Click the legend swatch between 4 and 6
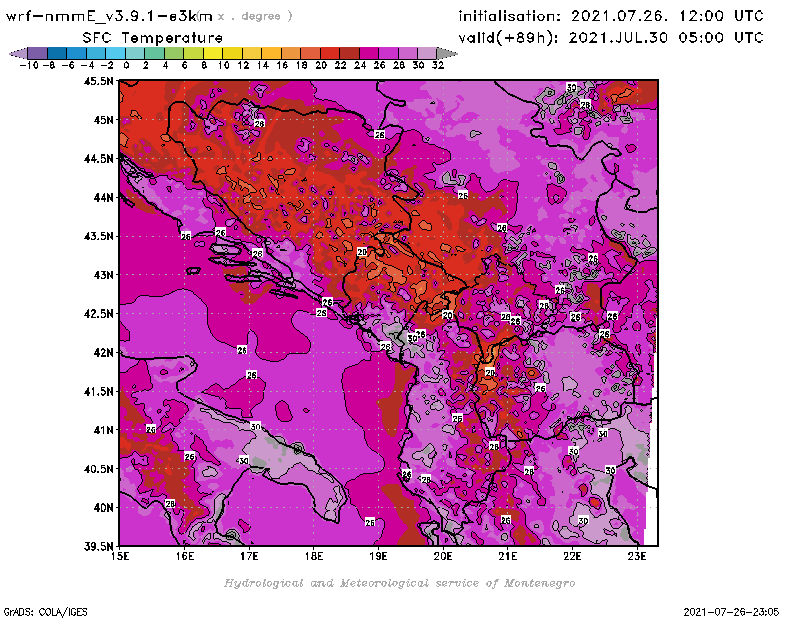 point(174,53)
